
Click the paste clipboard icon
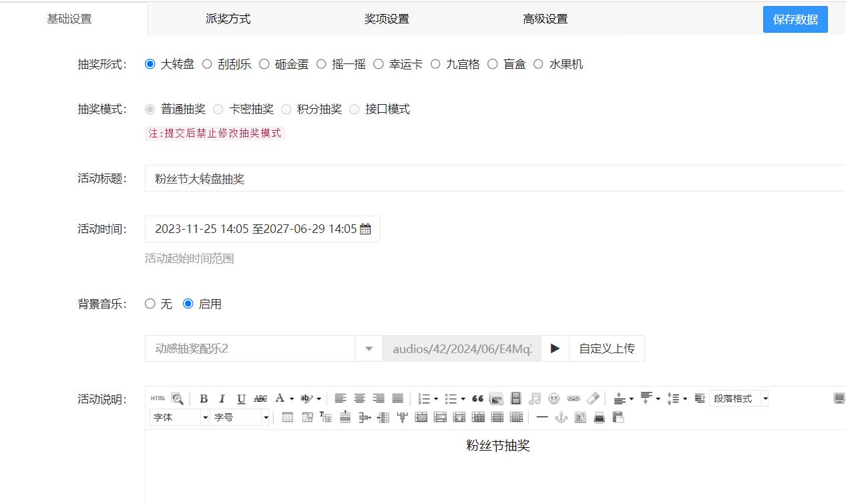[618, 417]
